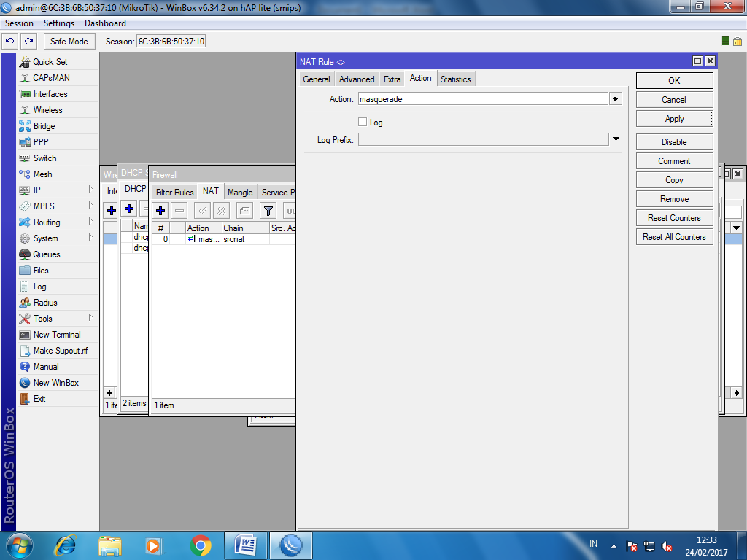Click the plus icon in DHCP window

(129, 209)
